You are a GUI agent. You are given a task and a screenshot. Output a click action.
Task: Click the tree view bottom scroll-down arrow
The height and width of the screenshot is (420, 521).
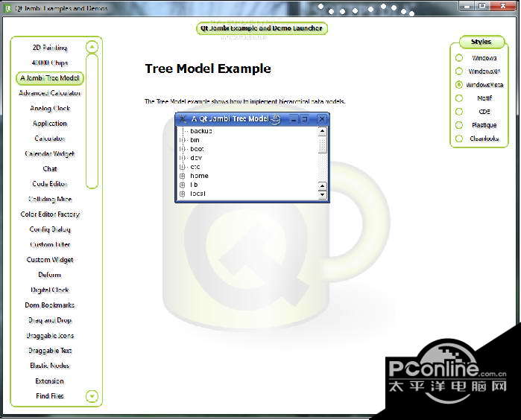322,195
